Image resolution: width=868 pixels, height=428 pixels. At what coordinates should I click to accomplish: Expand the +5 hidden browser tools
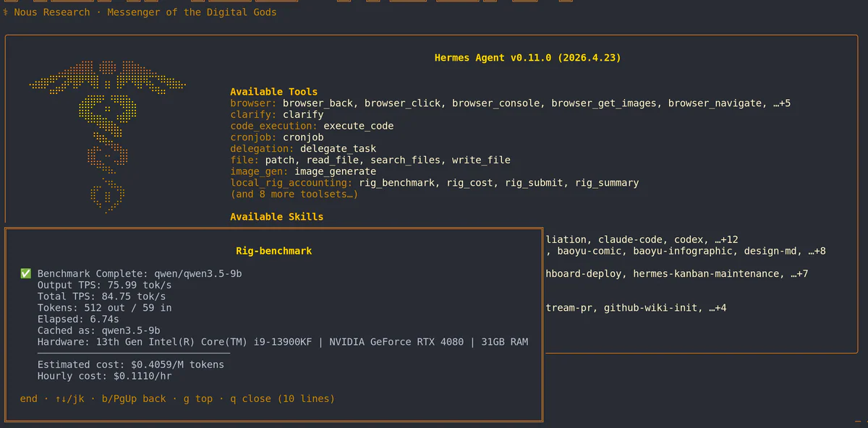coord(782,103)
